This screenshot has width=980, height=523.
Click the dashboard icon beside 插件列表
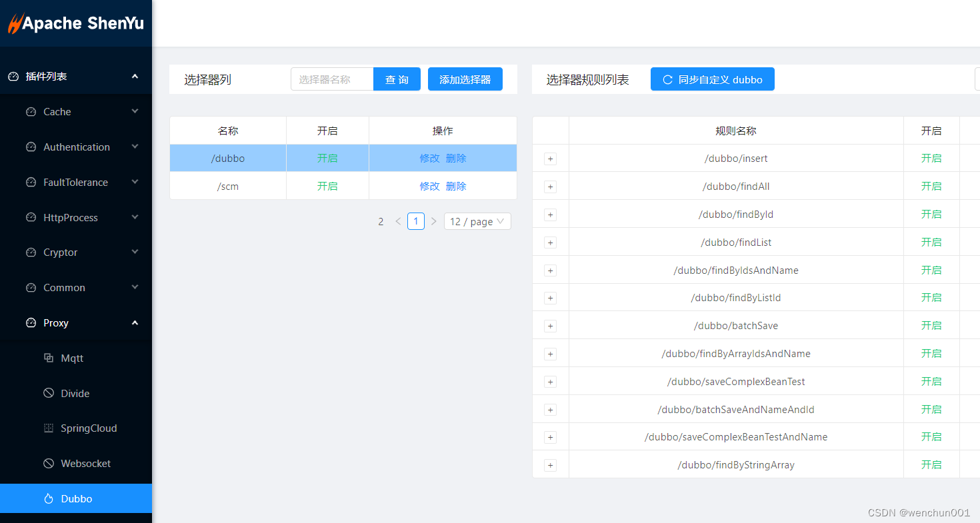point(13,77)
